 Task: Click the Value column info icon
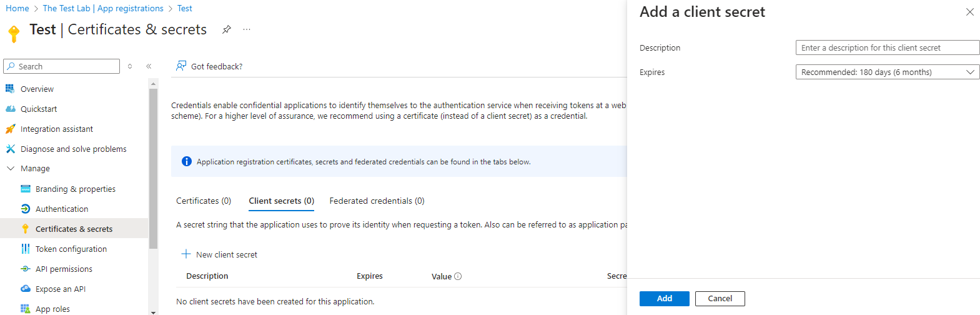click(458, 276)
